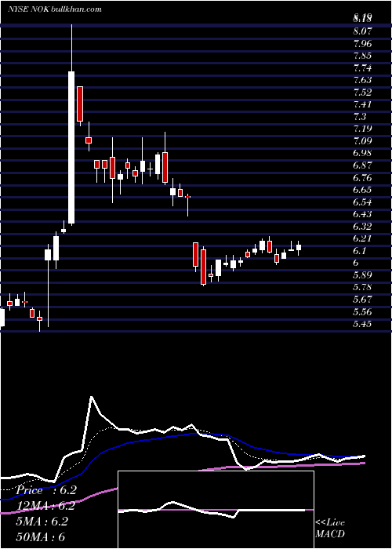392x549 pixels.
Task: Click the 5MA : 6.2 readout
Action: [42, 521]
